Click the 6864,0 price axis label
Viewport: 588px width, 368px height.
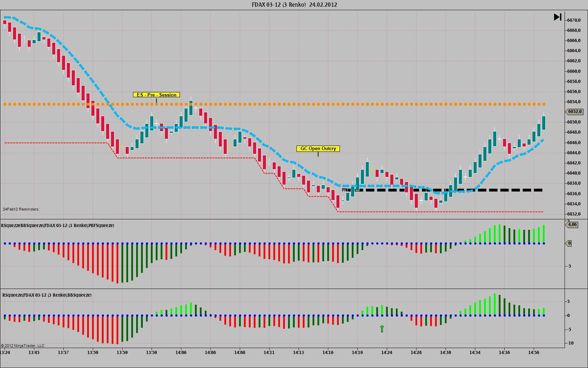(x=574, y=51)
